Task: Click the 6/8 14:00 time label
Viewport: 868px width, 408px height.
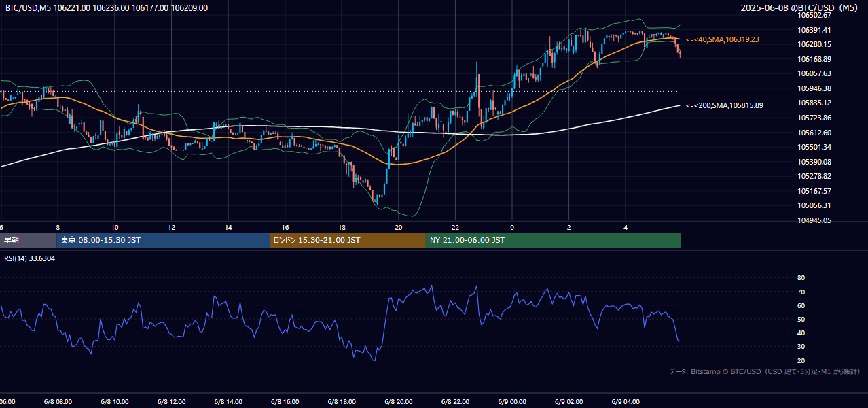Action: click(x=228, y=401)
